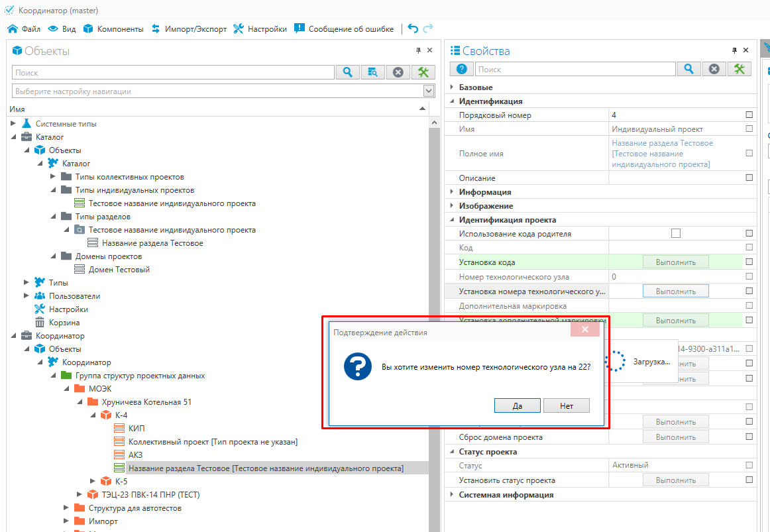
Task: Pin the Objects panel
Action: point(418,51)
